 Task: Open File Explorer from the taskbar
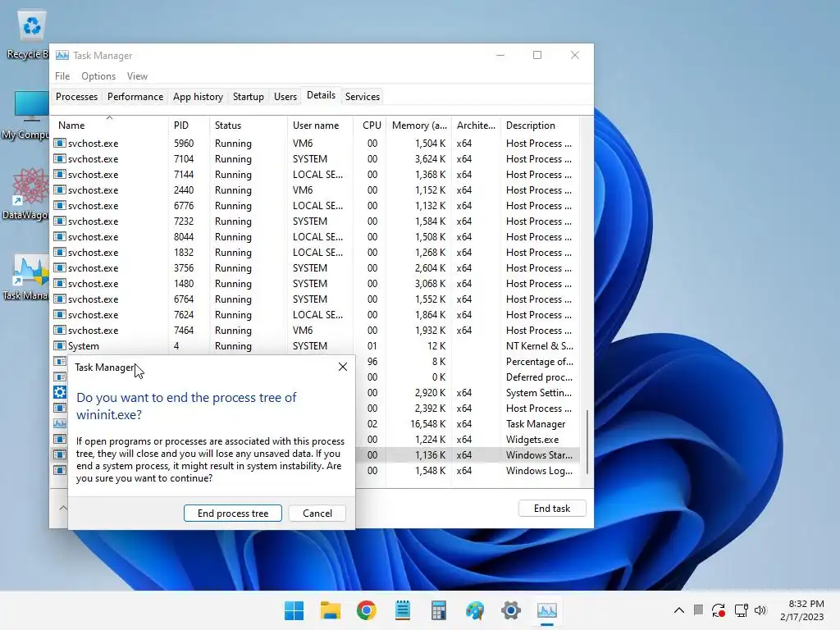tap(330, 610)
